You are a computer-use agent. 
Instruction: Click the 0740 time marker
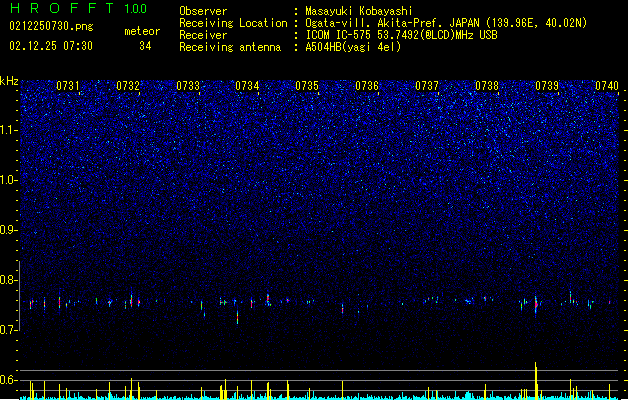point(607,86)
